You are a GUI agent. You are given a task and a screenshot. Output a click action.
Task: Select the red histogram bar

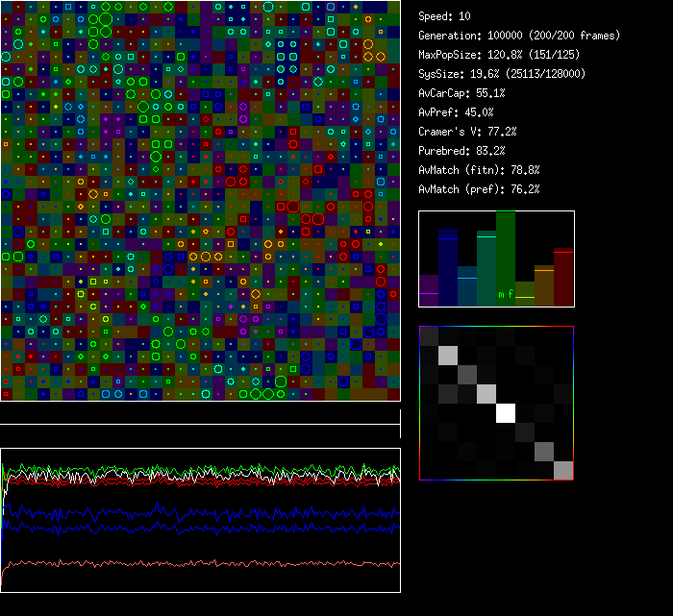click(563, 278)
